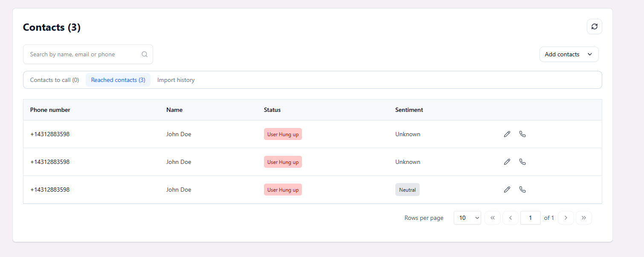Image resolution: width=644 pixels, height=257 pixels.
Task: Select the Reached contacts tab
Action: 118,80
